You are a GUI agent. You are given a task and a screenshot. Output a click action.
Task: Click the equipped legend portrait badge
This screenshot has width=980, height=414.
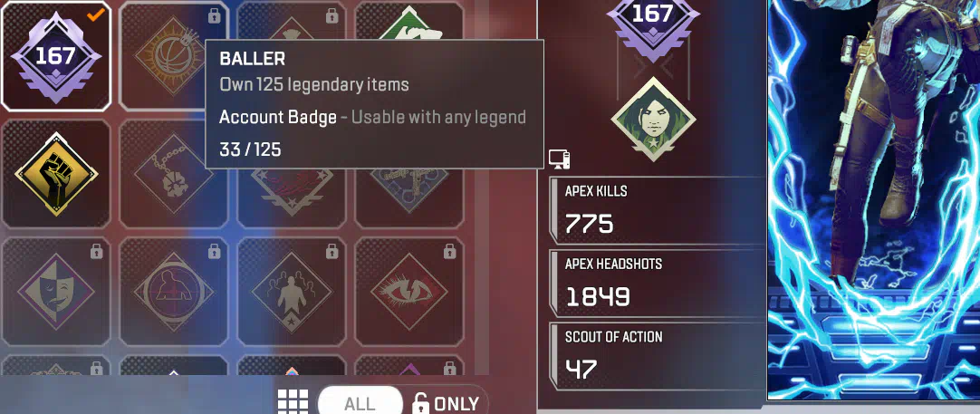click(x=653, y=119)
